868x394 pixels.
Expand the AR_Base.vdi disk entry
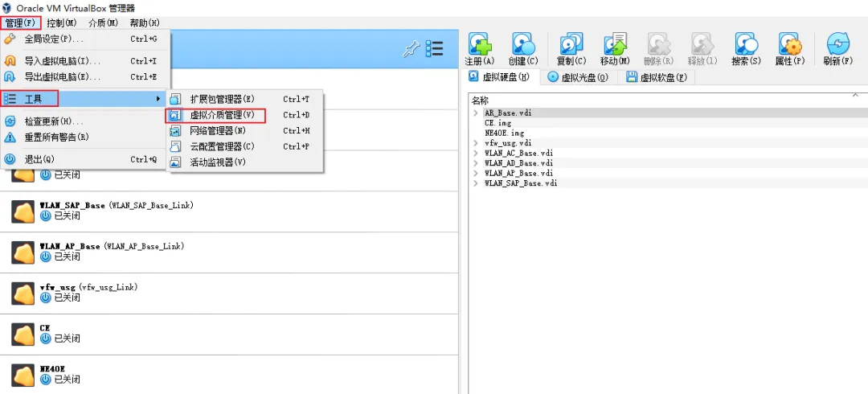(x=476, y=113)
